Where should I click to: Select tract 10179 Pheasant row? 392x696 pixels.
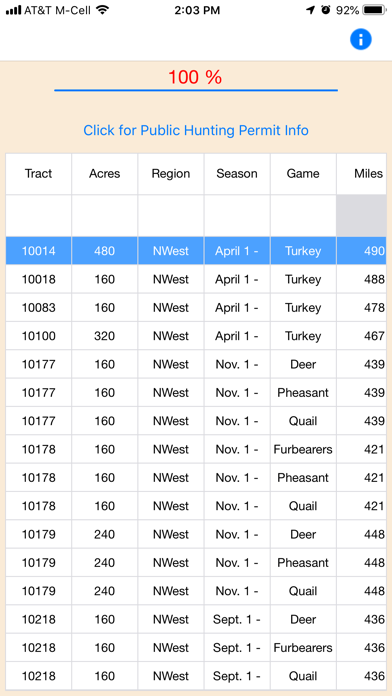[196, 562]
